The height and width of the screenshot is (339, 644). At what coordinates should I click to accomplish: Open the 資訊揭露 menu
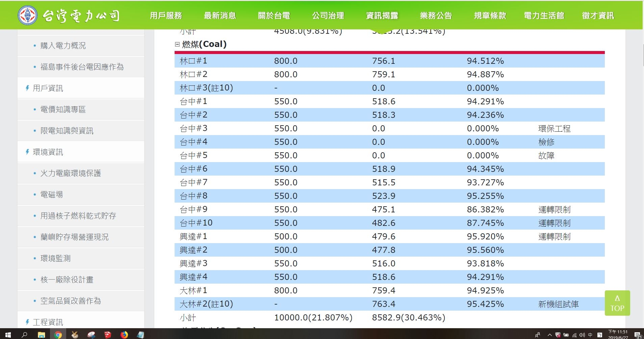click(x=382, y=16)
